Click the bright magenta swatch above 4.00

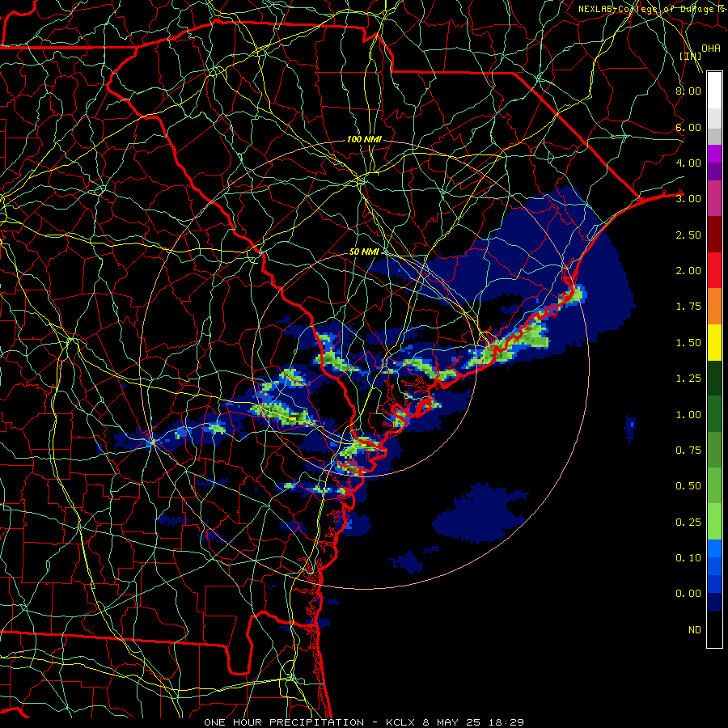click(x=714, y=154)
